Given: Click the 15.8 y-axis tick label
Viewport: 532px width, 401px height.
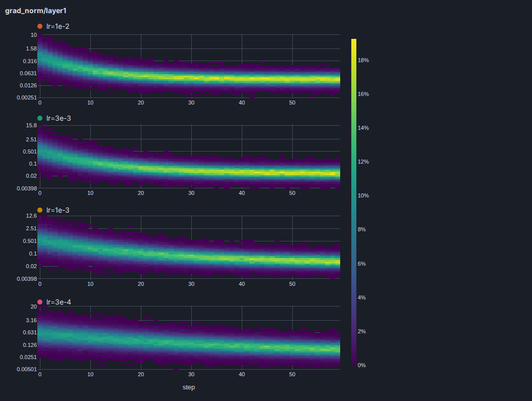Looking at the screenshot, I should (31, 125).
